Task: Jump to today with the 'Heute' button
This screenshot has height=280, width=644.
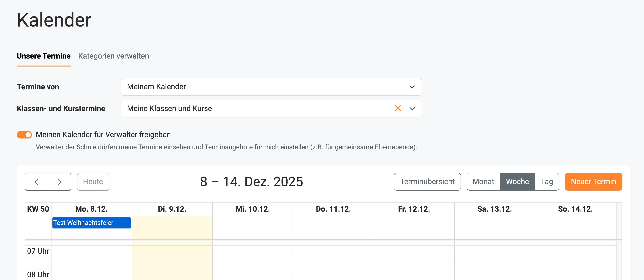Action: click(93, 182)
